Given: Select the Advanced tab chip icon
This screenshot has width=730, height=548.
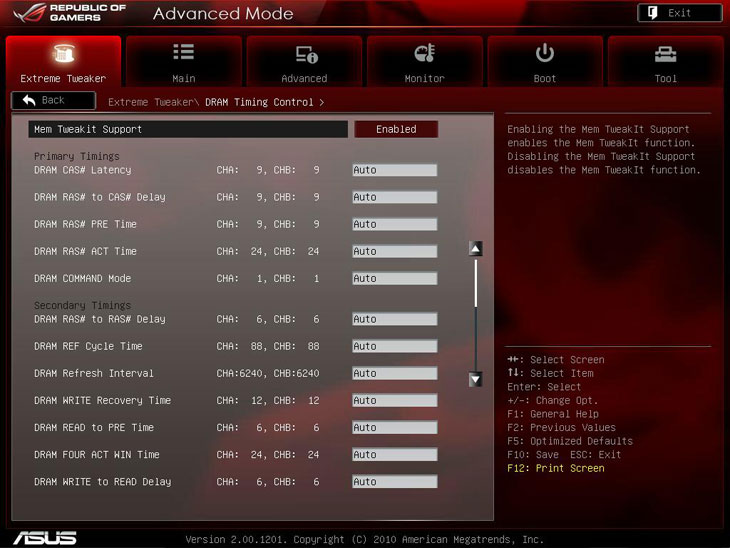Looking at the screenshot, I should click(304, 54).
